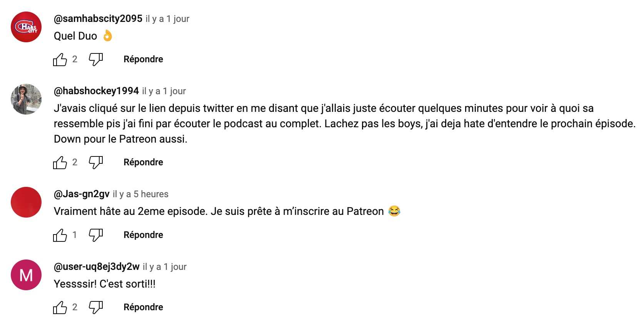Click the Habs City logo avatar
Image resolution: width=644 pixels, height=326 pixels.
(x=26, y=27)
